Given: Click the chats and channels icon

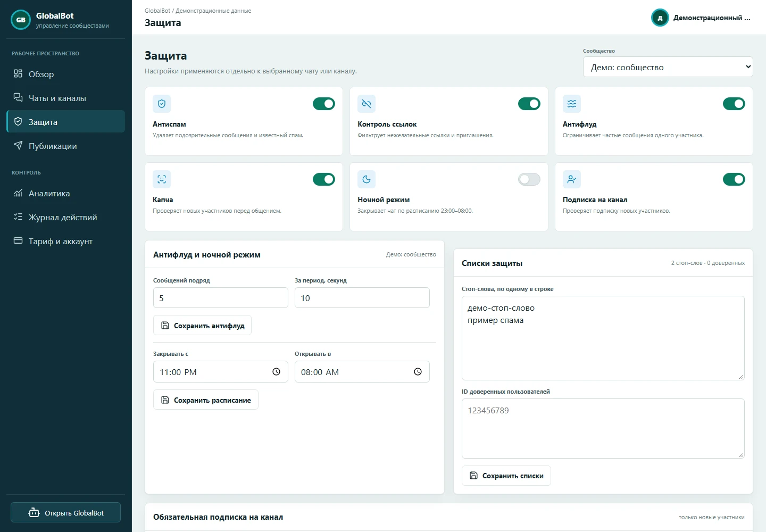Looking at the screenshot, I should click(x=18, y=97).
